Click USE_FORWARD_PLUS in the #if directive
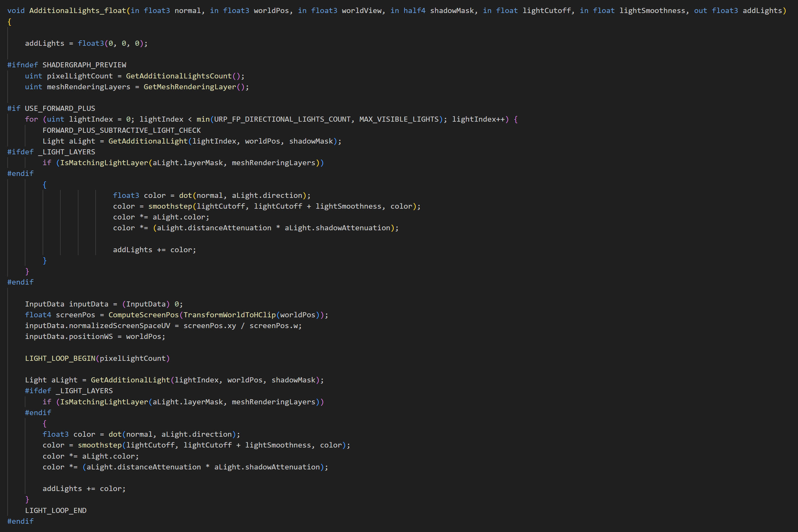798x532 pixels. point(60,108)
